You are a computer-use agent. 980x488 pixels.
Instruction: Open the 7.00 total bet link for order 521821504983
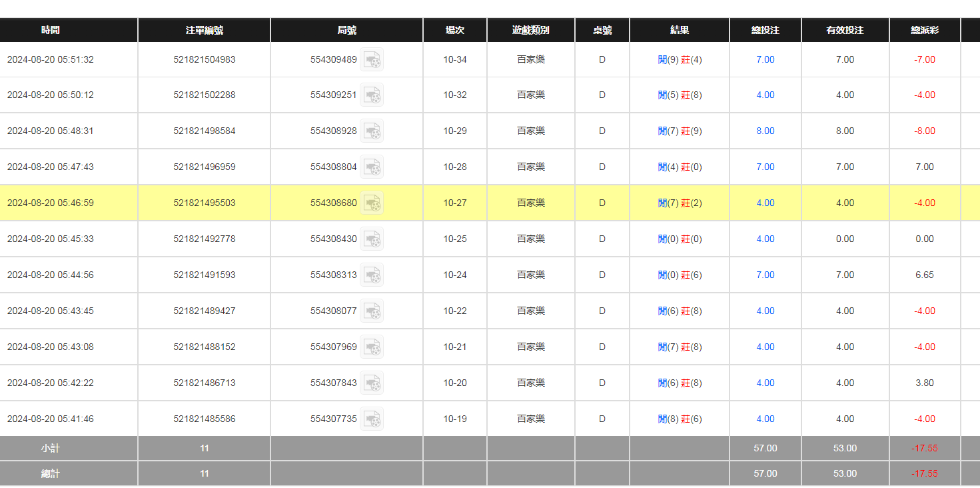(x=765, y=60)
